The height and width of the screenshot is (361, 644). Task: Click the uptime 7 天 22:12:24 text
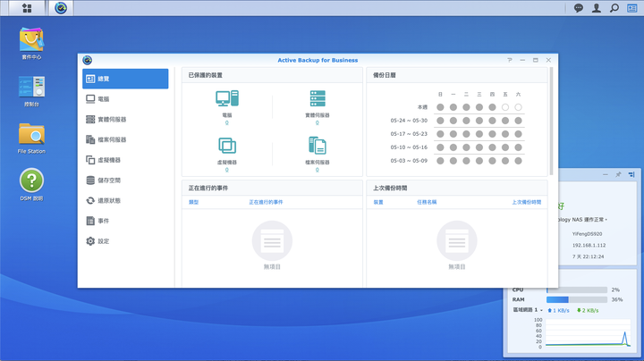click(x=589, y=256)
